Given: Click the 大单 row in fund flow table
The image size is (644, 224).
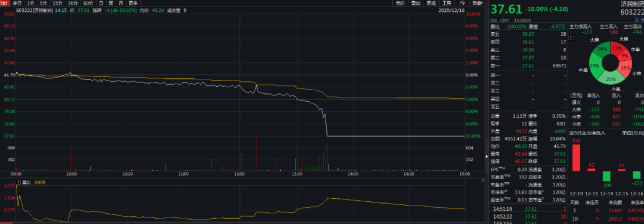Looking at the screenshot, I should [x=606, y=109].
